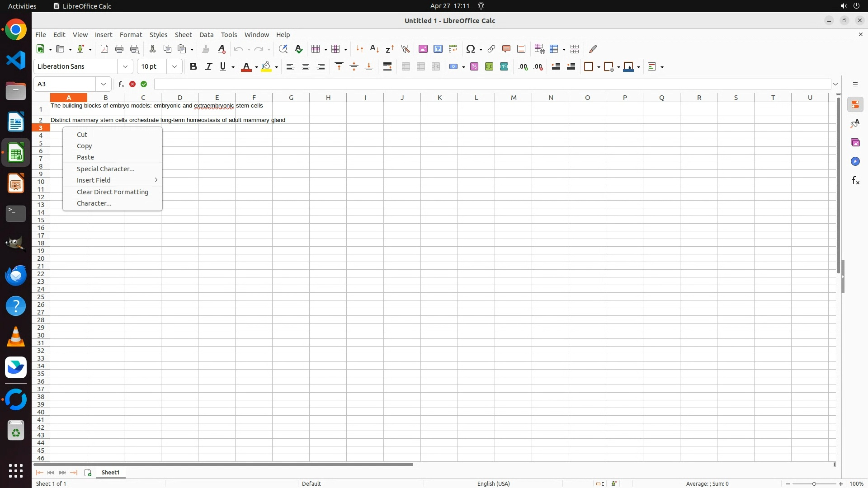Expand the font name dropdown
The height and width of the screenshot is (488, 868).
pos(125,67)
